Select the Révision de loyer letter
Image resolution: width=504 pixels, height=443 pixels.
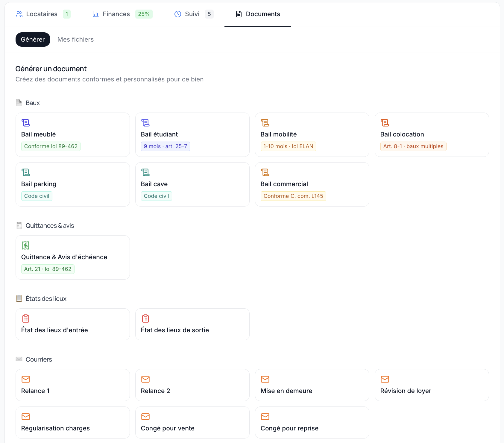(432, 385)
